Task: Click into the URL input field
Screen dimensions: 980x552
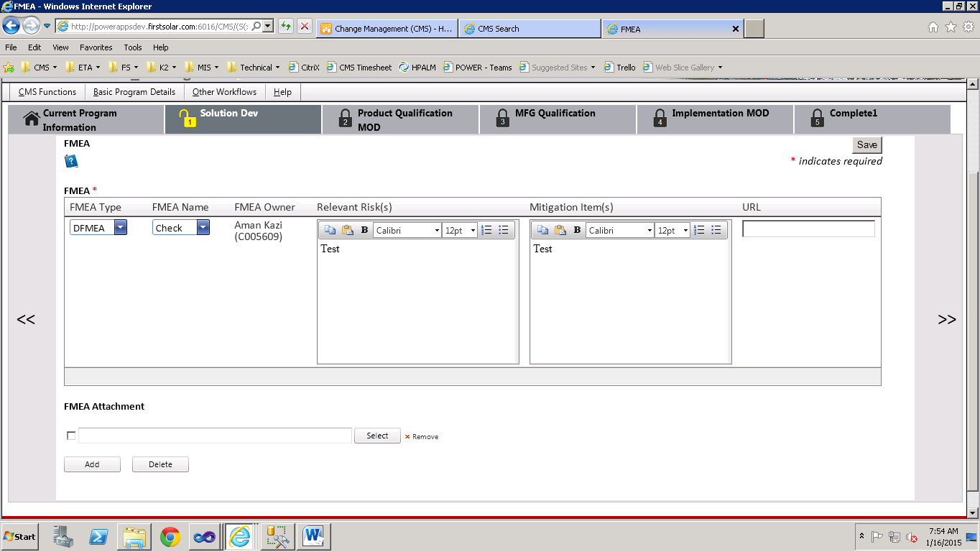Action: click(808, 229)
